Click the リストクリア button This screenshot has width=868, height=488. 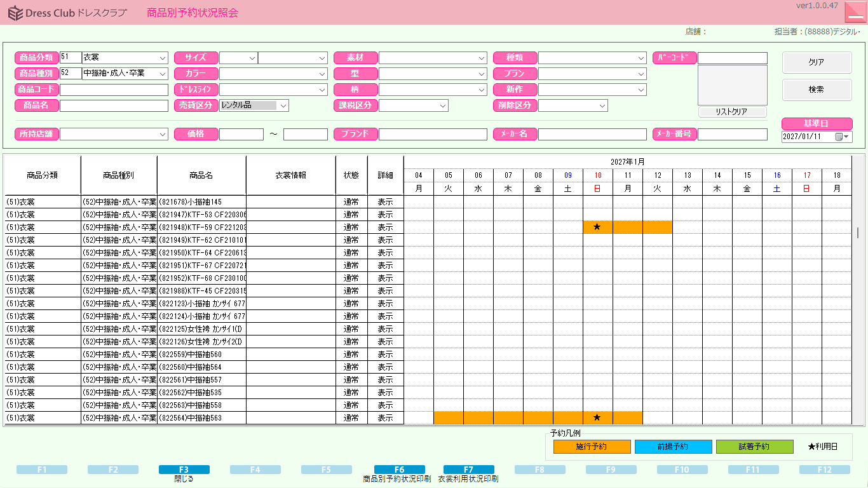coord(732,112)
